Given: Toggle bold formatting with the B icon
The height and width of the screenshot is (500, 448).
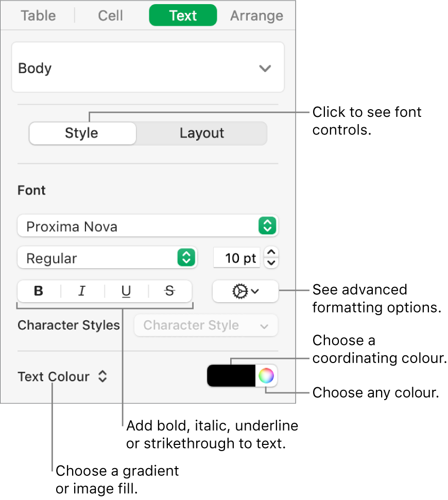Looking at the screenshot, I should coord(38,291).
